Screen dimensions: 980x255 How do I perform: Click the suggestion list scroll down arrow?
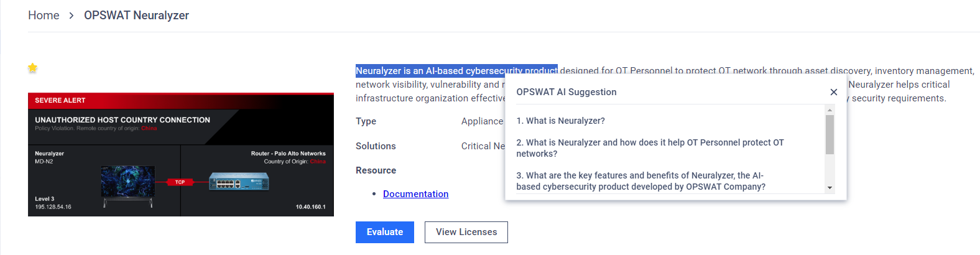830,188
